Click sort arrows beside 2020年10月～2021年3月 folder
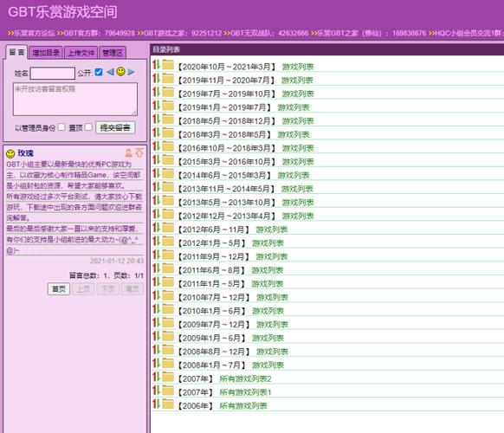Image resolution: width=504 pixels, height=433 pixels. pyautogui.click(x=156, y=65)
